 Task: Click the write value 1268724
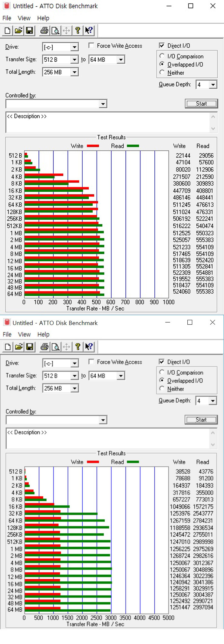180,556
